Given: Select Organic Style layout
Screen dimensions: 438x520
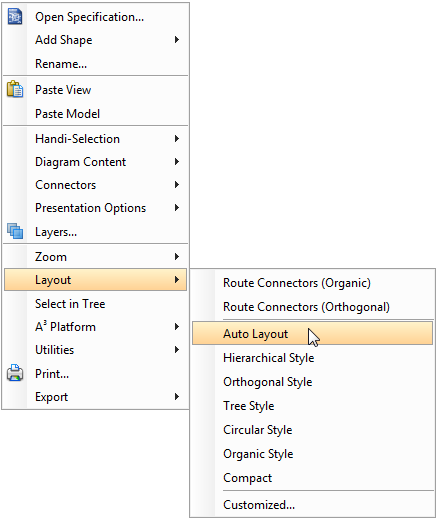Looking at the screenshot, I should 312,454.
